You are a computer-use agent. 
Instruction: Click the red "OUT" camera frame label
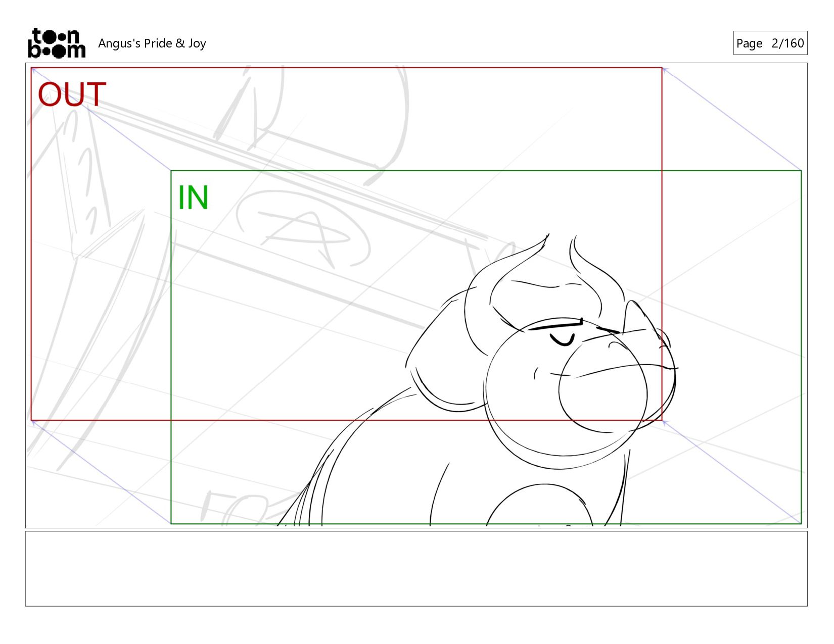coord(72,94)
